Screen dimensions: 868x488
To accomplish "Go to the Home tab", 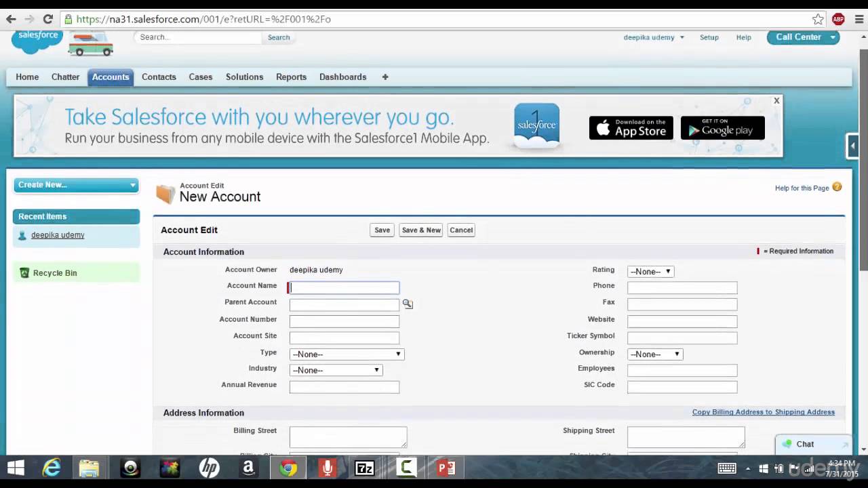I will click(27, 77).
